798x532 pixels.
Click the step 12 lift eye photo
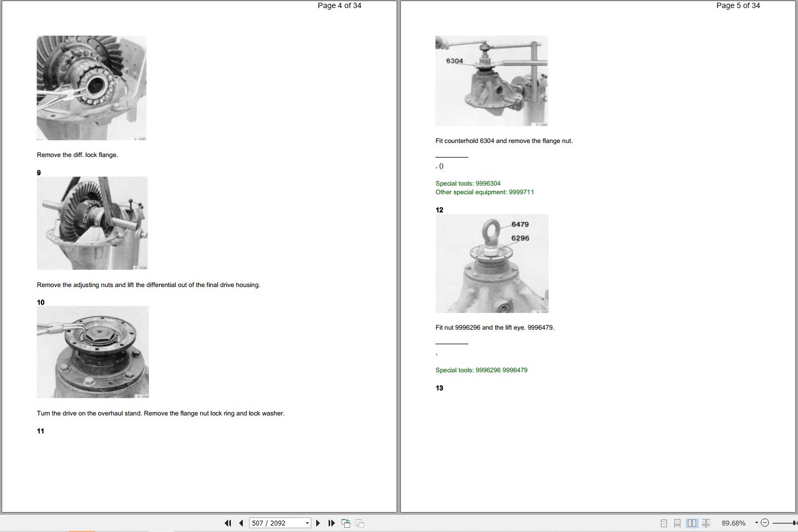coord(492,263)
